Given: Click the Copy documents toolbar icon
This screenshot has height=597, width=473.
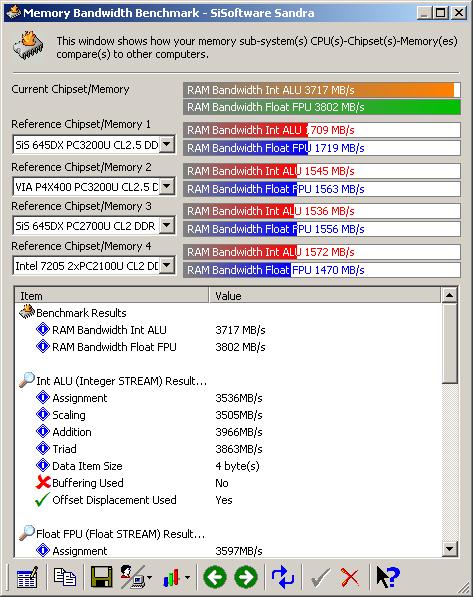Looking at the screenshot, I should [x=64, y=577].
